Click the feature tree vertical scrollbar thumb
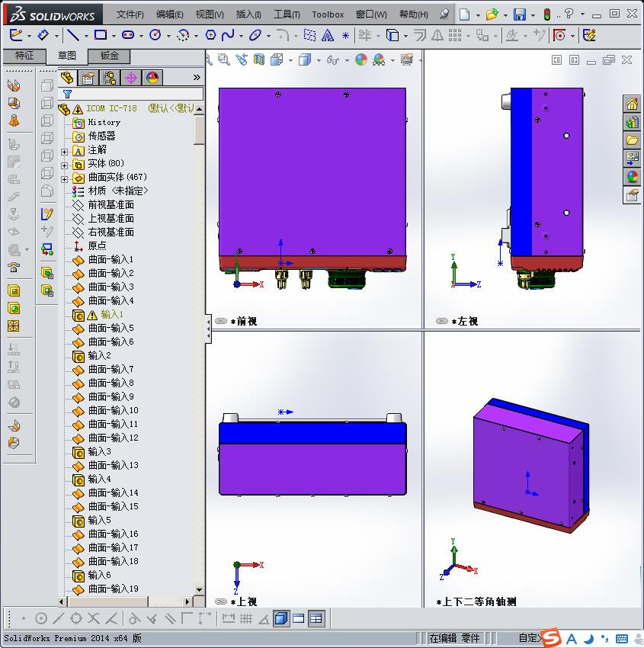Screen dimensions: 644x648 (x=199, y=130)
